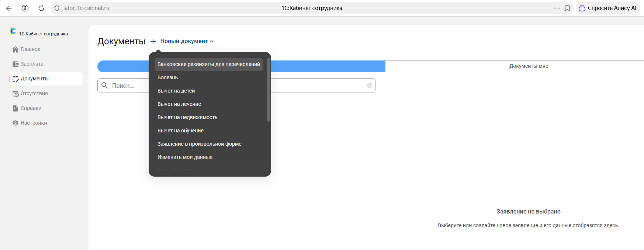The height and width of the screenshot is (250, 644).
Task: Open the three-dots page menu
Action: point(557,8)
